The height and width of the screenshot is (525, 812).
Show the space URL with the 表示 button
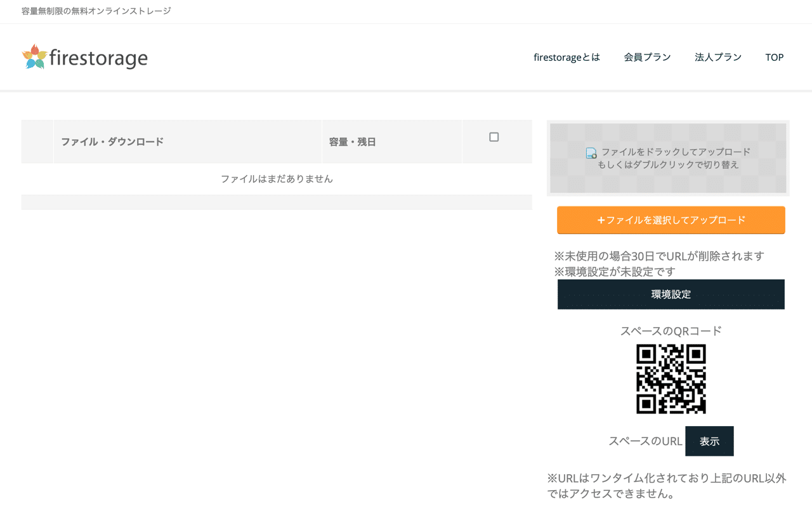[x=709, y=441]
